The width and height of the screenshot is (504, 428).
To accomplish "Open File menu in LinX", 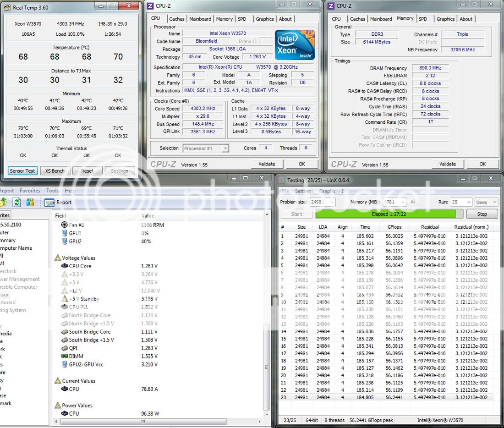I will pyautogui.click(x=285, y=191).
